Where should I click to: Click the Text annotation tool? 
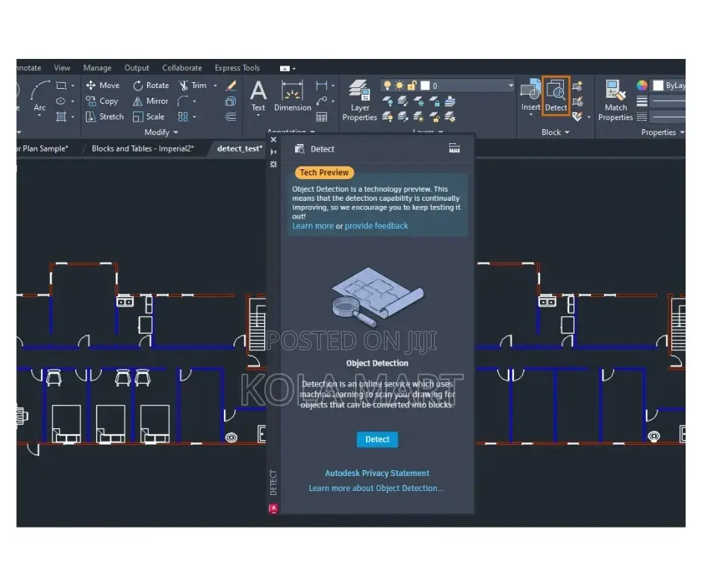pos(258,96)
